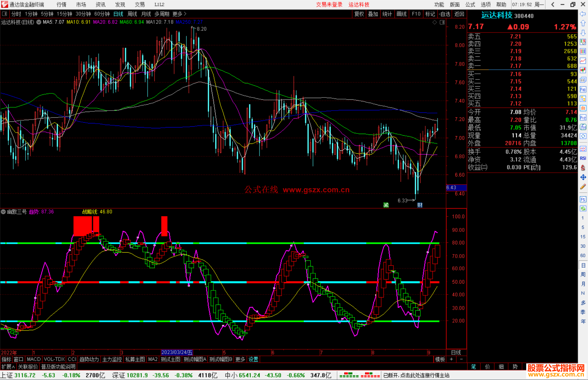Switch to the 周线 weekly chart tab

[132, 14]
